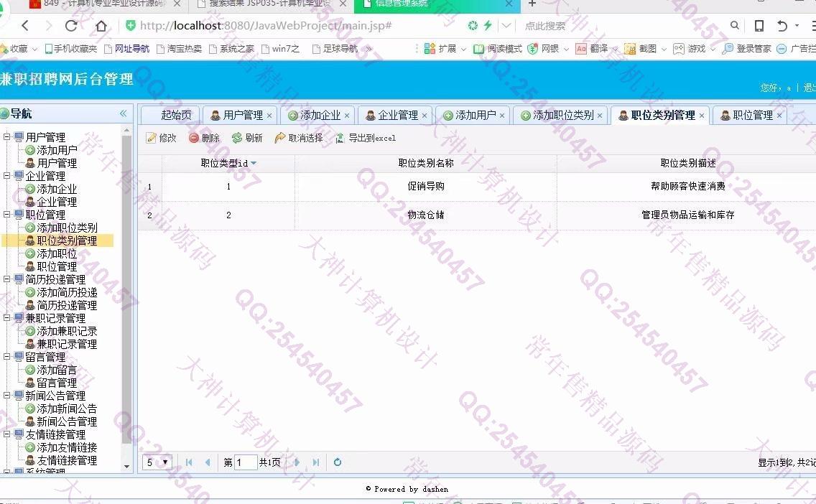Close the 用户管理 tab
Viewport: 816px width, 504px height.
click(x=269, y=116)
